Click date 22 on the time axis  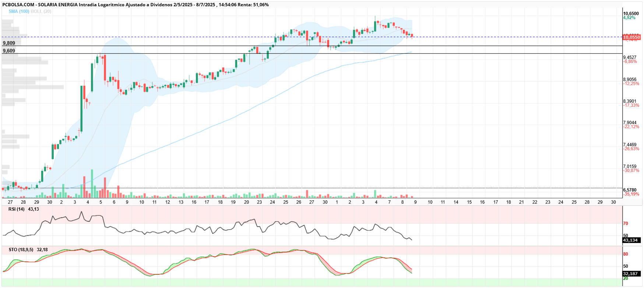pos(535,202)
